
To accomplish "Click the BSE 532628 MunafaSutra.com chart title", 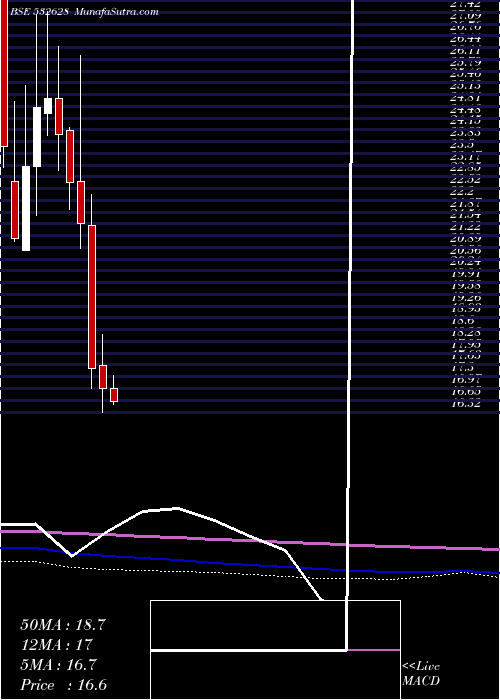I will 85,12.
